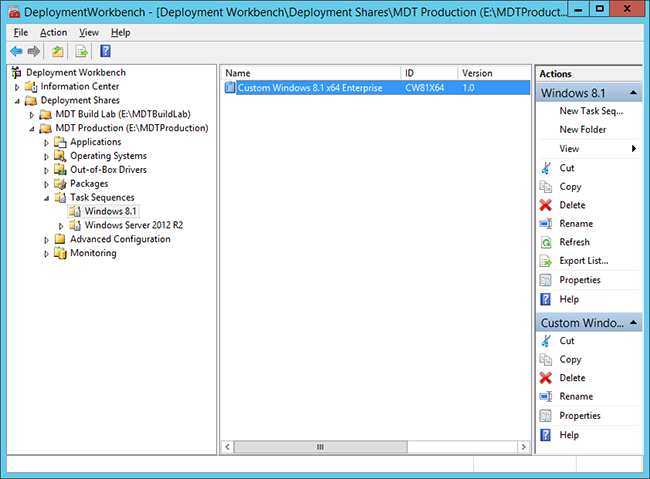The image size is (650, 479).
Task: Click the Export List toolbar icon
Action: (81, 51)
